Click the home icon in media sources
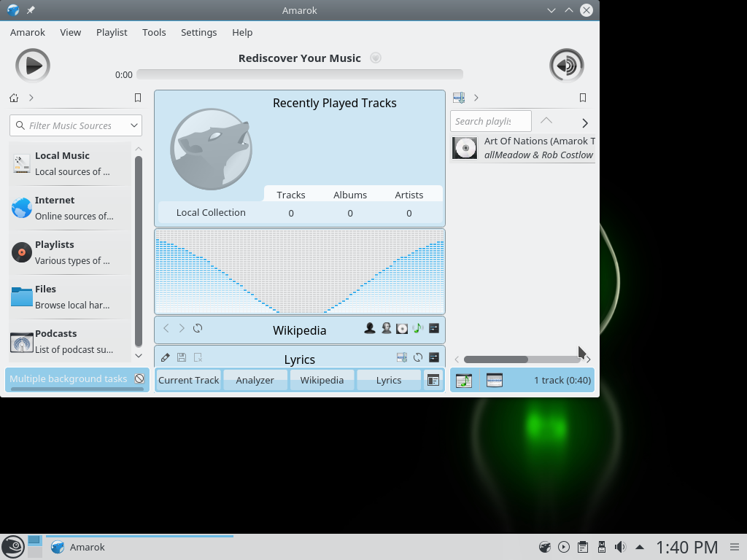The image size is (747, 560). coord(14,98)
